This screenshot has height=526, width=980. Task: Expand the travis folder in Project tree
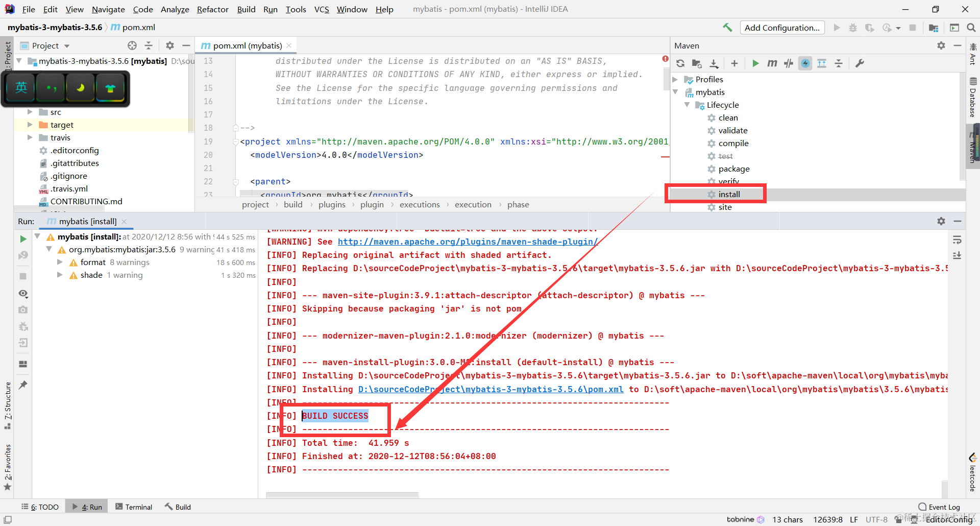click(x=30, y=137)
